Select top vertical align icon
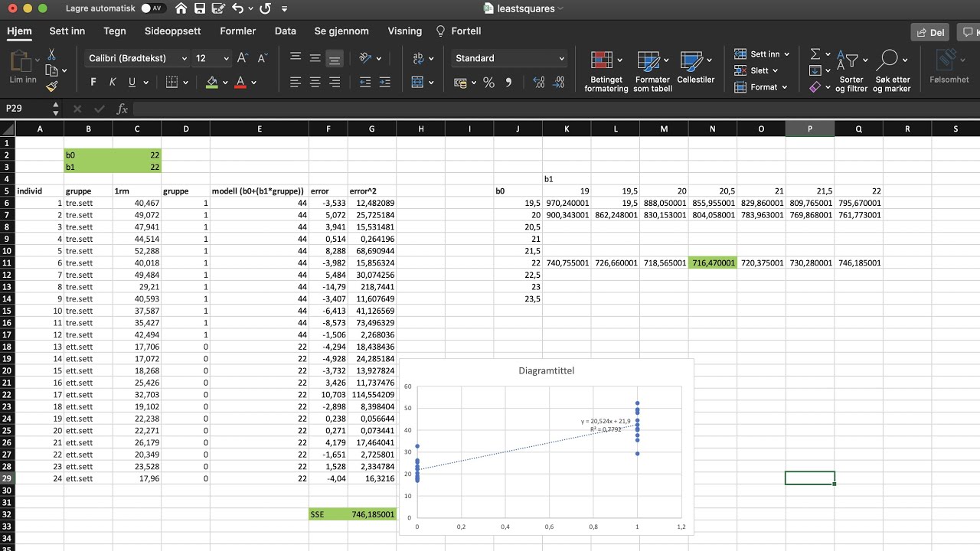 coord(296,58)
